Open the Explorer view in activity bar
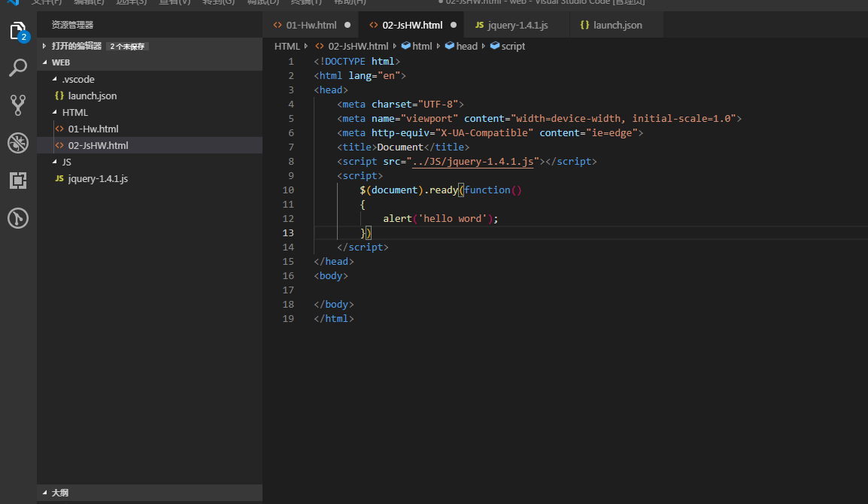Screen dimensions: 868x504 [18, 31]
